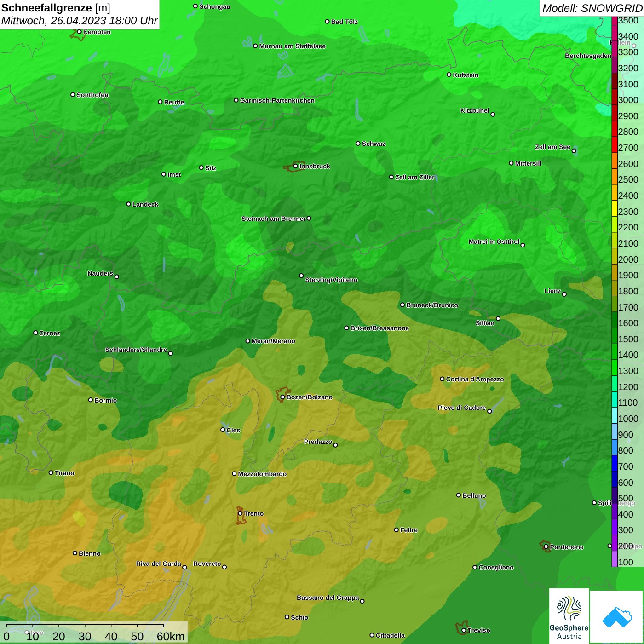644x644 pixels.
Task: Click the 'Modell: SNOWGRID' label
Action: pos(592,8)
